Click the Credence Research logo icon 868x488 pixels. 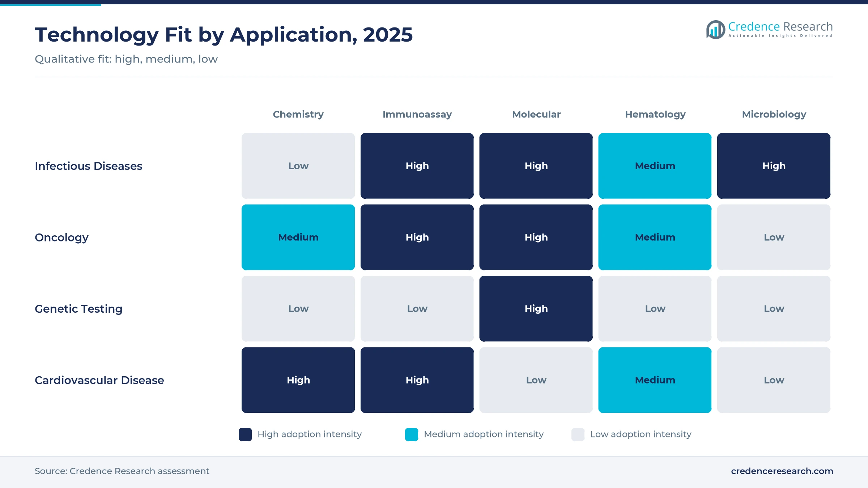(x=715, y=30)
